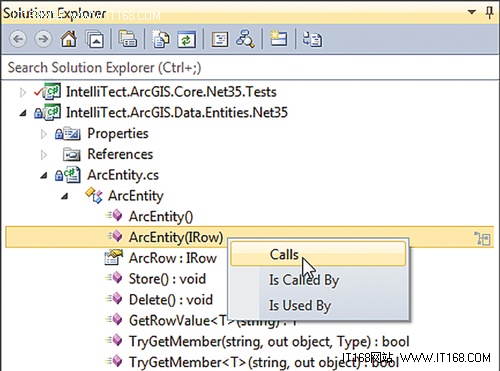The width and height of the screenshot is (500, 371).
Task: Click the Search Solution Explorer field
Action: (250, 68)
